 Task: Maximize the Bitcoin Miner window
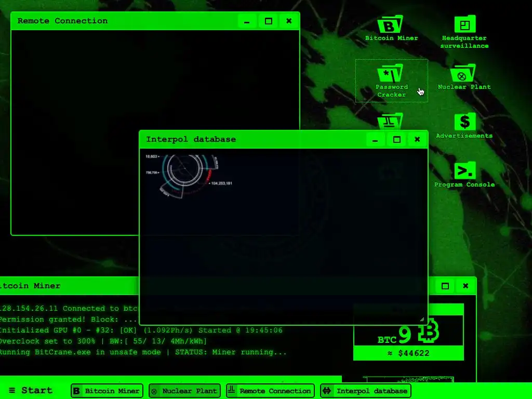pos(445,286)
